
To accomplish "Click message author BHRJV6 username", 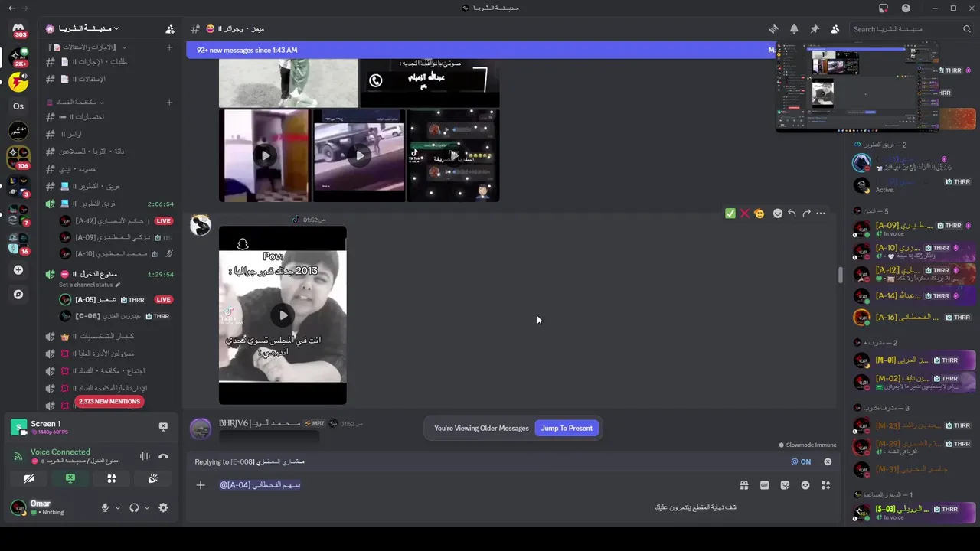I will 259,423.
